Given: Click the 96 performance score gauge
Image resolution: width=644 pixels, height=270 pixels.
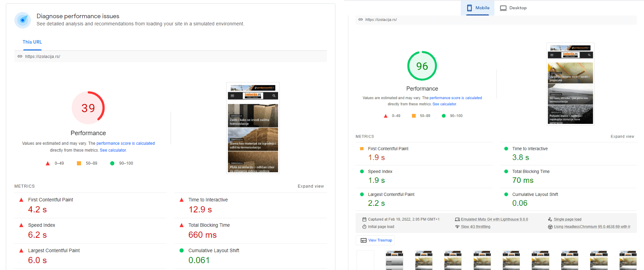Looking at the screenshot, I should (x=422, y=66).
